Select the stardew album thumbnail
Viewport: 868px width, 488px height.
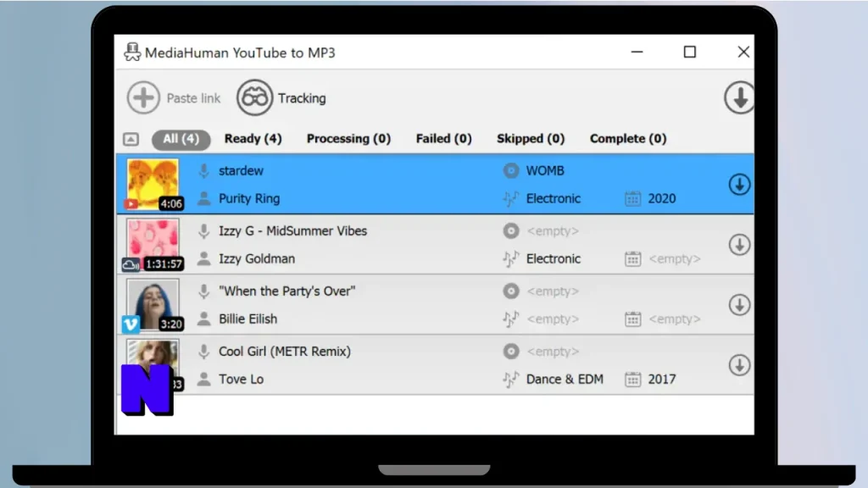pyautogui.click(x=153, y=184)
